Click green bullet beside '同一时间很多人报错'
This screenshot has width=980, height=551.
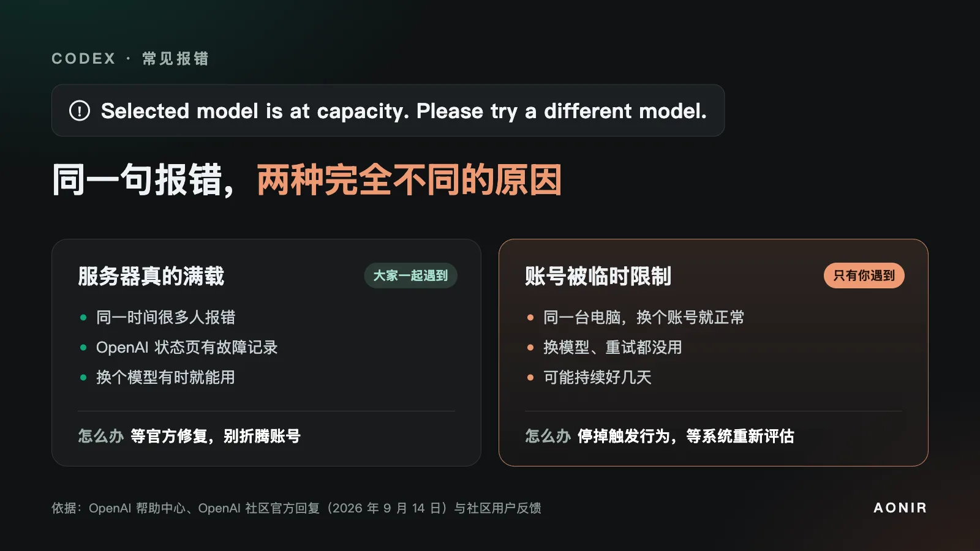tap(83, 317)
